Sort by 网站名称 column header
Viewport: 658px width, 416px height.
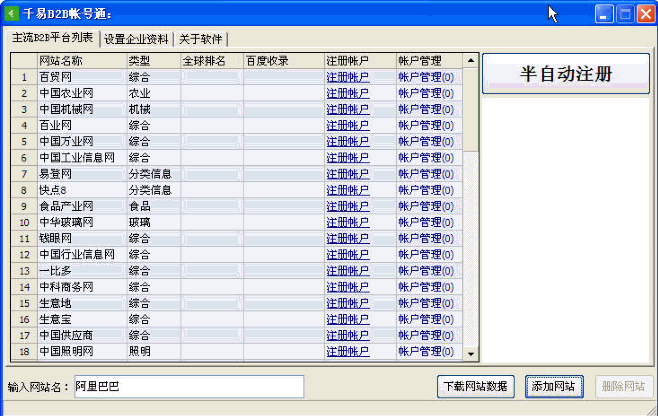(x=82, y=61)
